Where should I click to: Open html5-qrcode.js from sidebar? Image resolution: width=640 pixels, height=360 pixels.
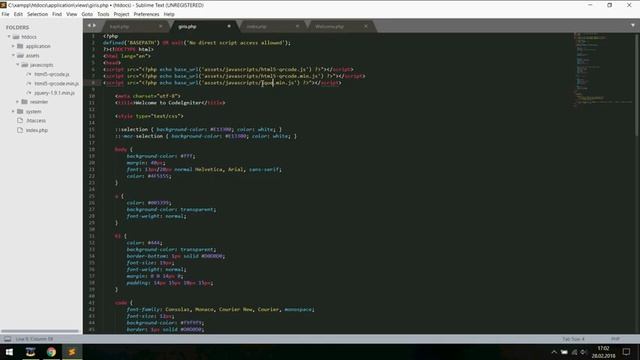pyautogui.click(x=52, y=74)
